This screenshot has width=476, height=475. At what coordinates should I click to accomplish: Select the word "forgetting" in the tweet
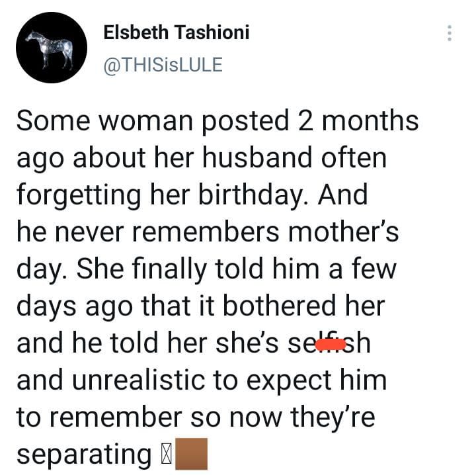[x=79, y=194]
